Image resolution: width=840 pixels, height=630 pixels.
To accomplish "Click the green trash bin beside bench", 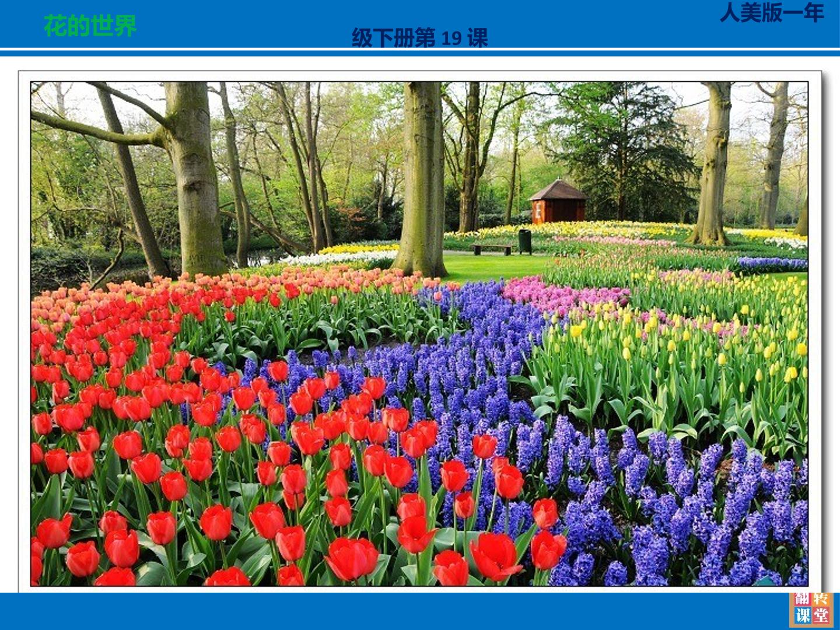I will (x=525, y=242).
